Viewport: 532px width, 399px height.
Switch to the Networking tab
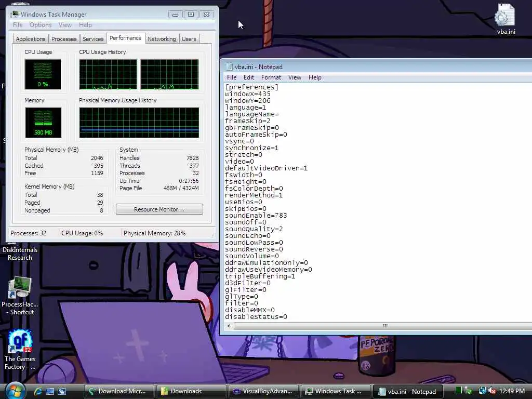tap(162, 39)
